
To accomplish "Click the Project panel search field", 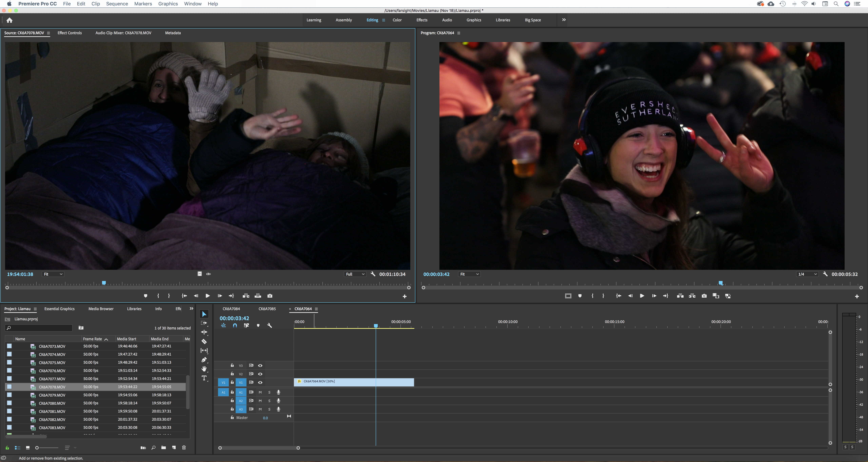I will pyautogui.click(x=41, y=328).
